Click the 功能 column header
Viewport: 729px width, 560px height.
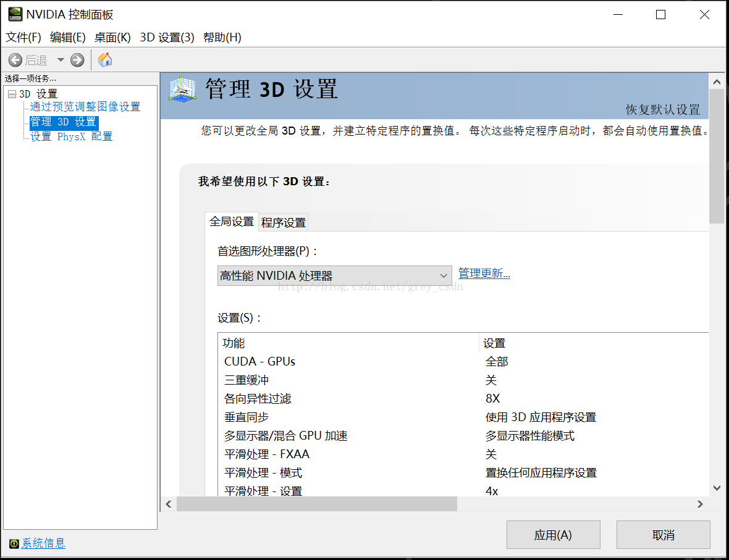coord(348,343)
